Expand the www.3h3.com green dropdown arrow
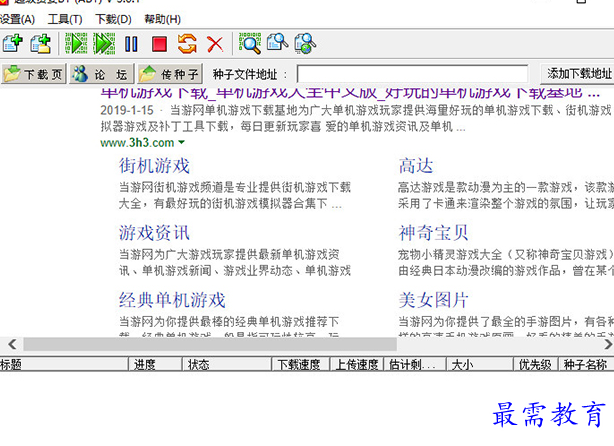 coord(181,143)
